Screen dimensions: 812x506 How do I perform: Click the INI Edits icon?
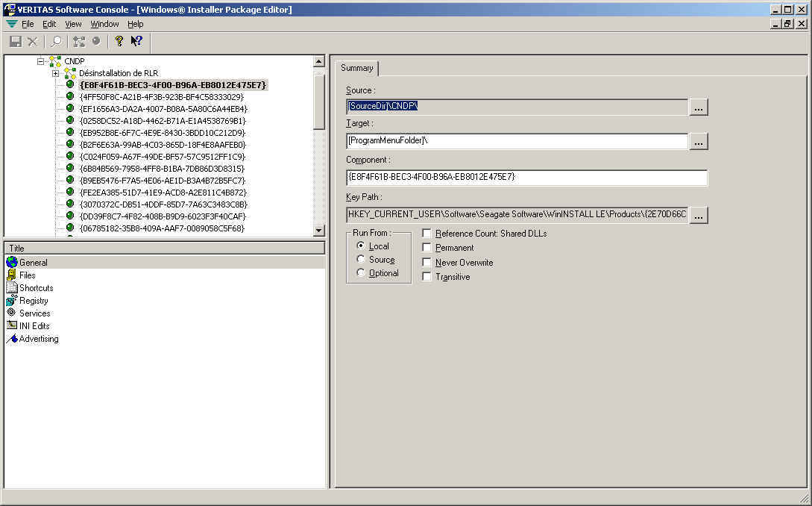(11, 325)
